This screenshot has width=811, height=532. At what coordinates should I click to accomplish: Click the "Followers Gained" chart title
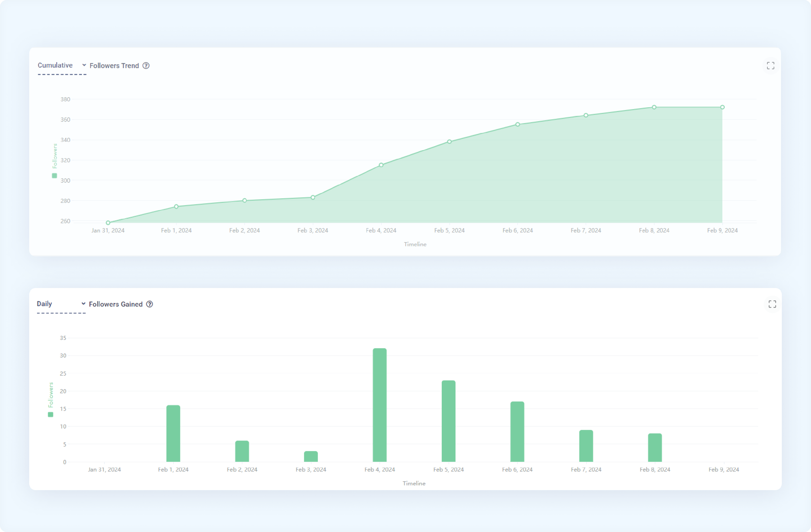tap(116, 304)
